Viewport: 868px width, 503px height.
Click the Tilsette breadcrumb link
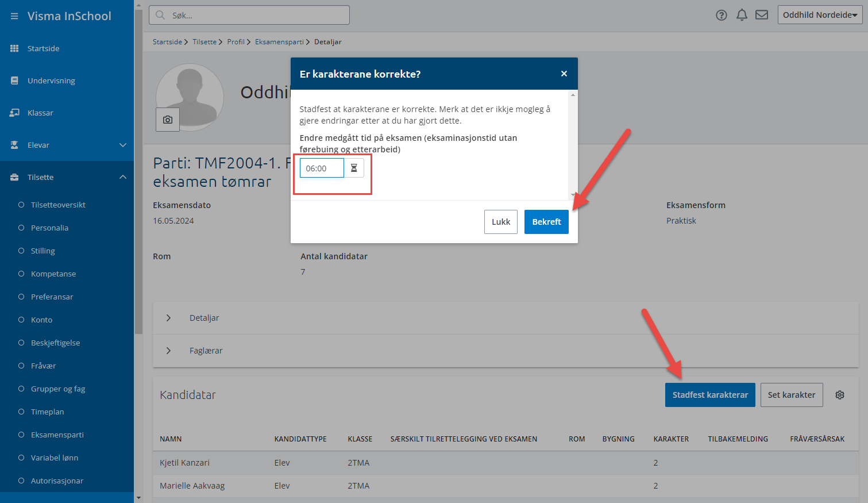click(205, 42)
